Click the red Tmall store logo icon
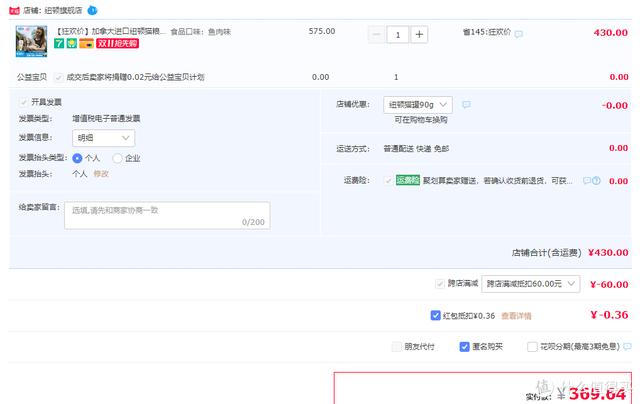This screenshot has width=640, height=404. pos(14,10)
